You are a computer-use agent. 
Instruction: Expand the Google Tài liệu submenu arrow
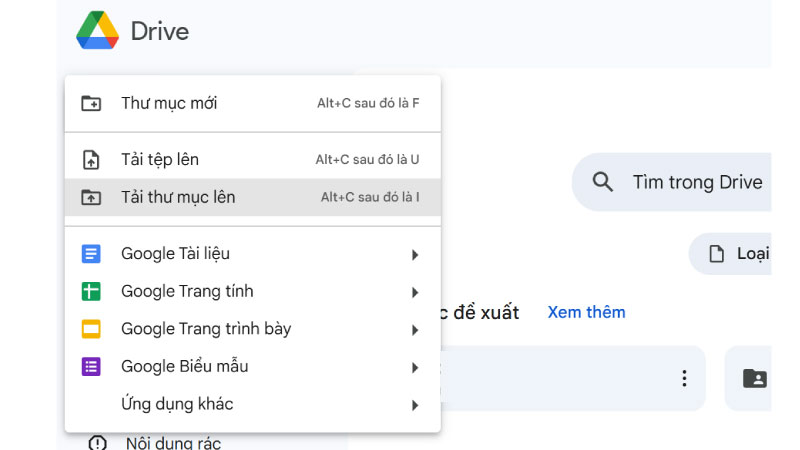(x=415, y=255)
